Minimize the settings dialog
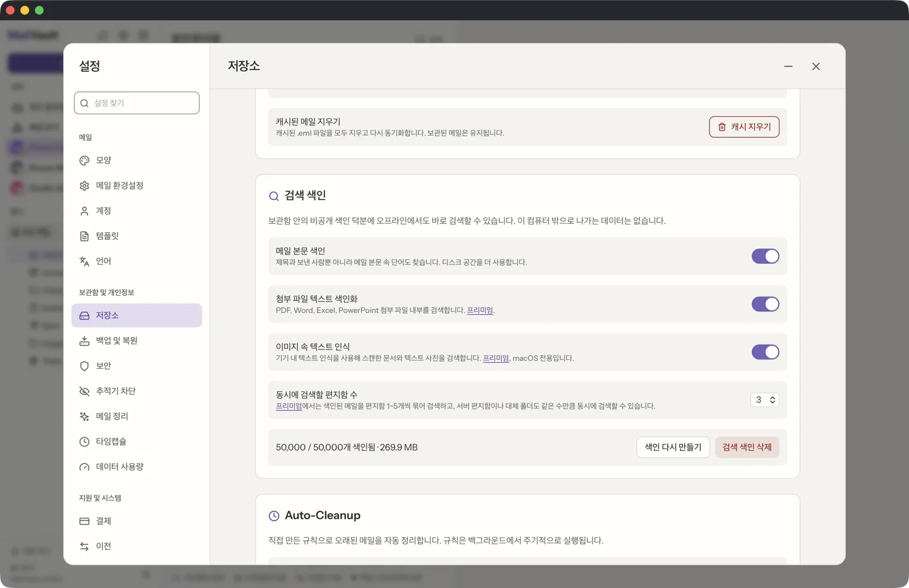 tap(788, 66)
